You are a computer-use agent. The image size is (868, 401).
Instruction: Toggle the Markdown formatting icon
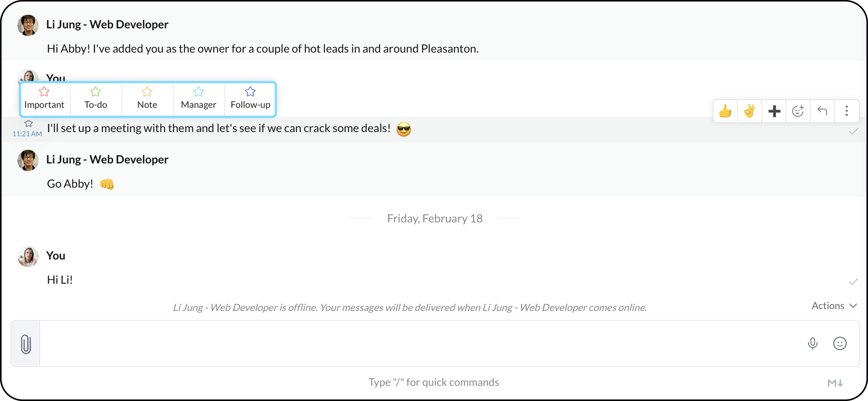tap(835, 383)
